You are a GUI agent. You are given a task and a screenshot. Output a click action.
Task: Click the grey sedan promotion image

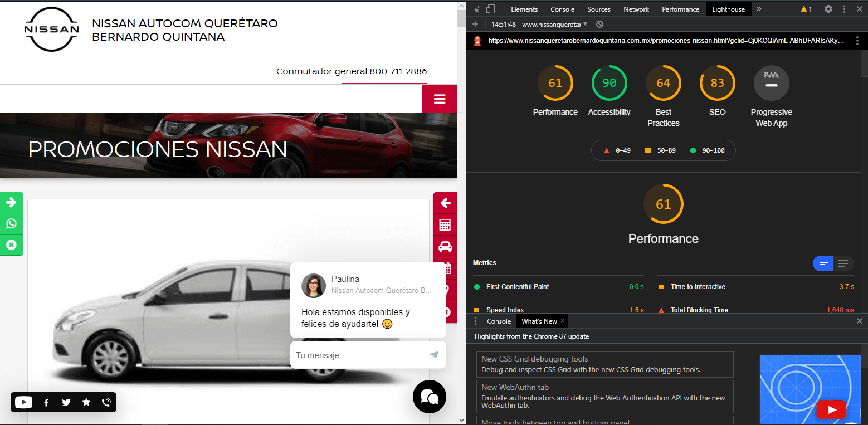[x=228, y=311]
